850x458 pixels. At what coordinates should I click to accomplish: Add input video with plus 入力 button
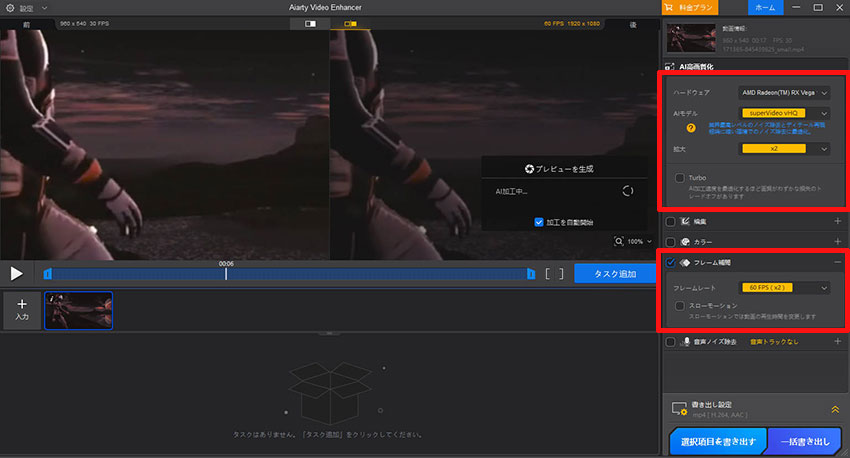pos(22,310)
